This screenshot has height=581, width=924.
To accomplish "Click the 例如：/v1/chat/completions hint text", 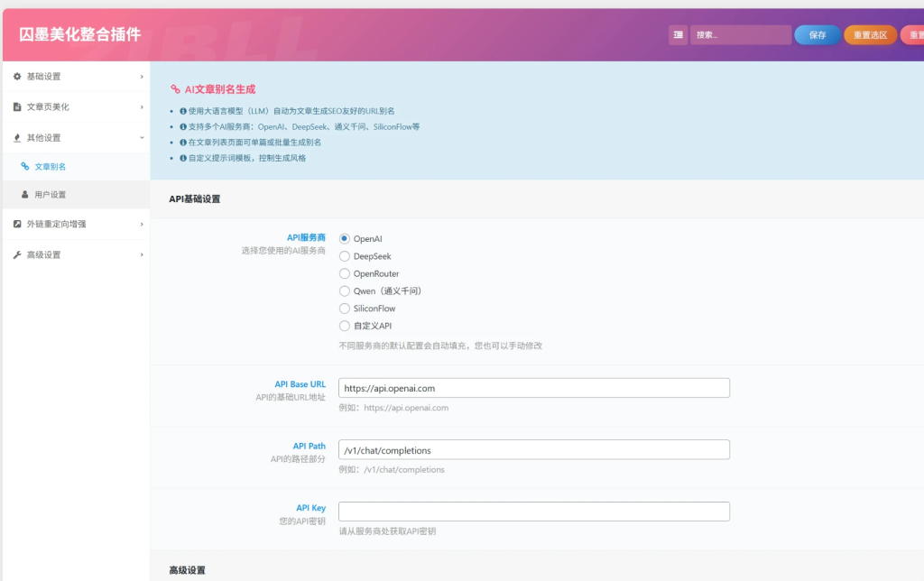I will click(x=392, y=470).
